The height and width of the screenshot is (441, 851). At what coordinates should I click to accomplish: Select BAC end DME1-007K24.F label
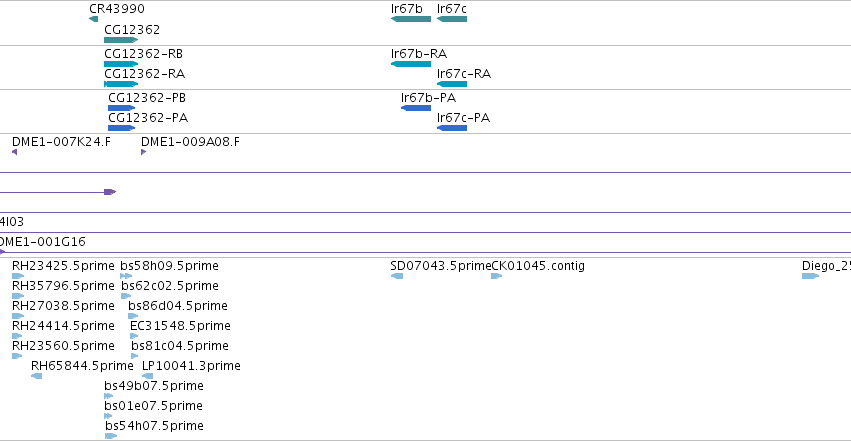pyautogui.click(x=61, y=142)
